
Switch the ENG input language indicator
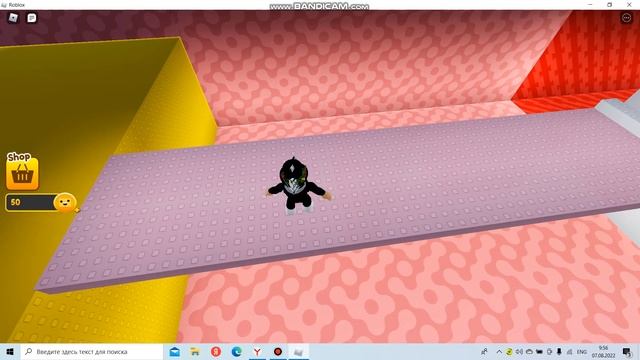click(x=582, y=351)
